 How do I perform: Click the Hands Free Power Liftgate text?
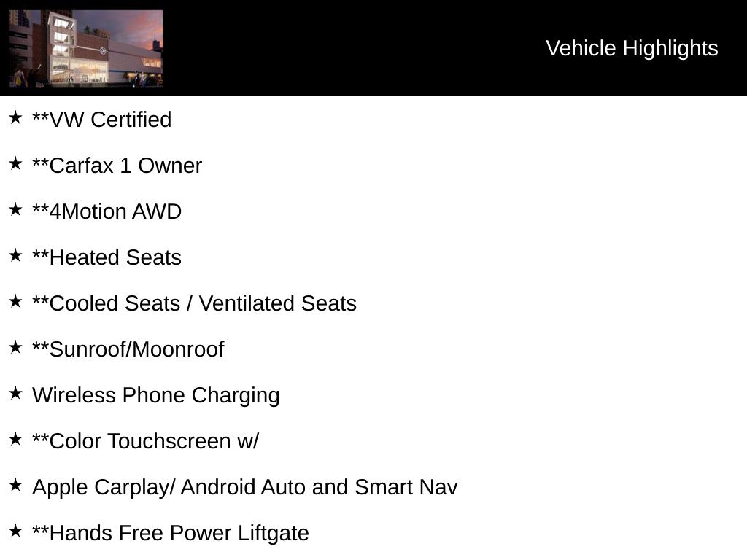click(170, 533)
